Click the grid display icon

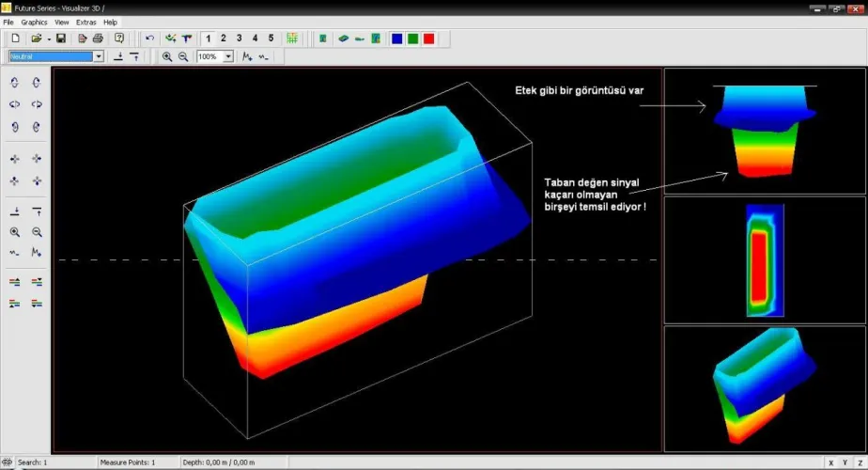293,39
